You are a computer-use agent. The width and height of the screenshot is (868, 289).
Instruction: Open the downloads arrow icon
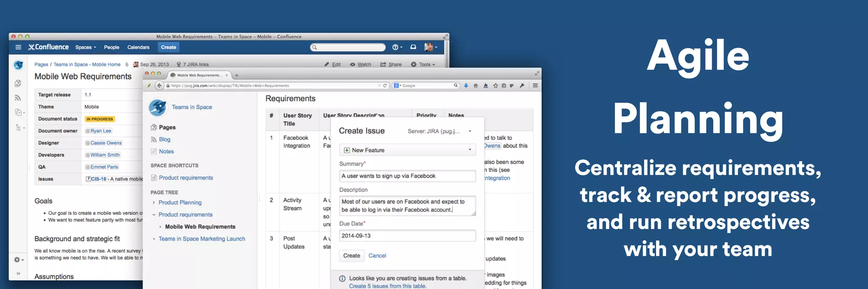[466, 85]
